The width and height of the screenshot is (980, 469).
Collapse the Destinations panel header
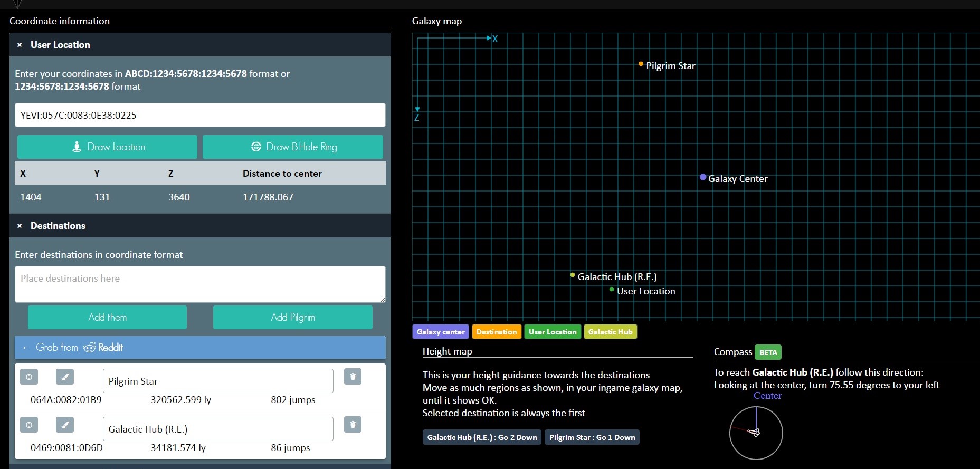coord(58,226)
